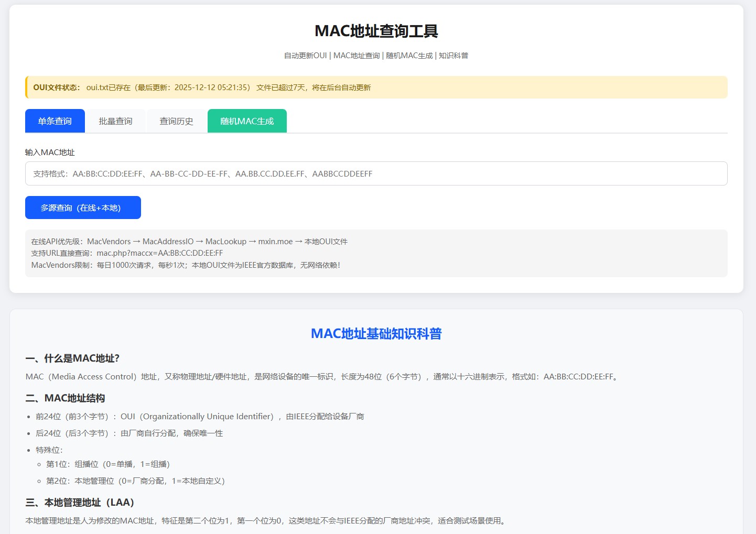Click the MAC地址查询工具 page title
Screen dimensions: 756x534
point(376,31)
